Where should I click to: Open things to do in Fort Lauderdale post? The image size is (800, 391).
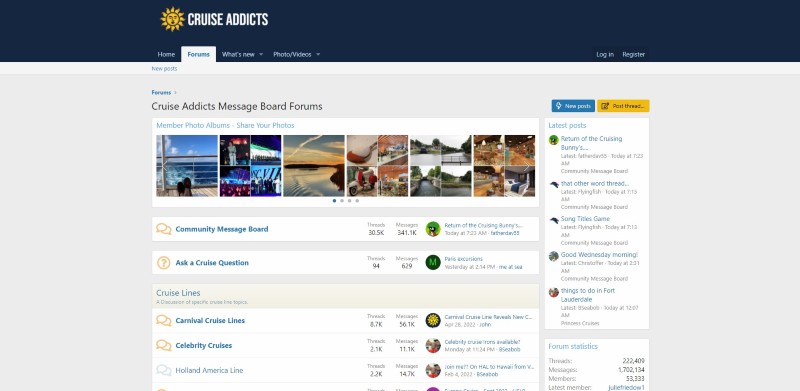(x=588, y=295)
